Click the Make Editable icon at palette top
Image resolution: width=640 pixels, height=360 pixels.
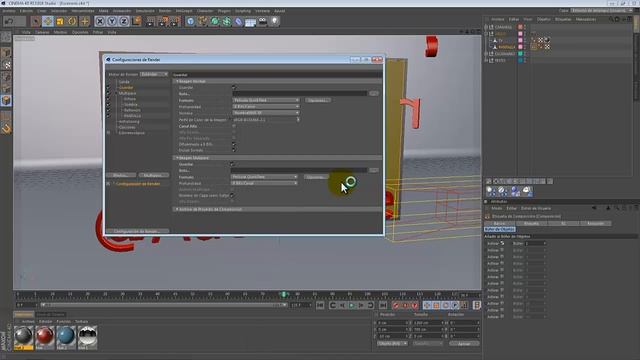(x=6, y=38)
